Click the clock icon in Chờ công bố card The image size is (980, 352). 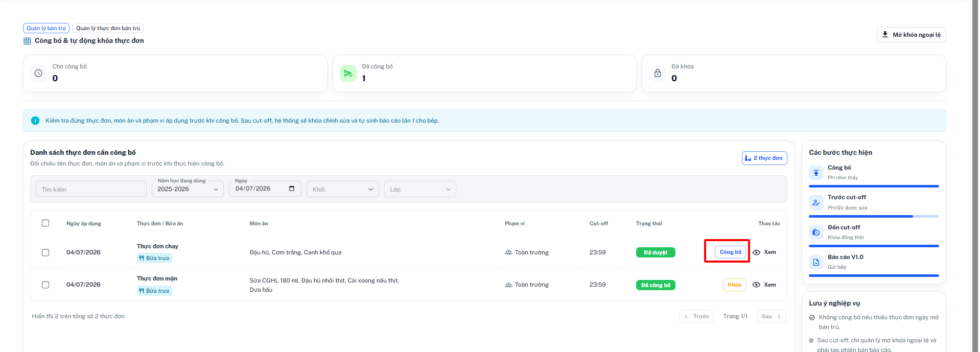click(38, 74)
